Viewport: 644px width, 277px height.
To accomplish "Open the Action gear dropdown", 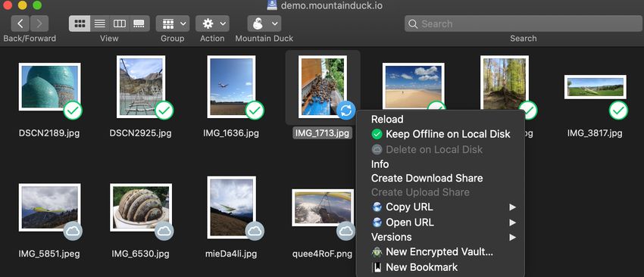I will pyautogui.click(x=212, y=23).
